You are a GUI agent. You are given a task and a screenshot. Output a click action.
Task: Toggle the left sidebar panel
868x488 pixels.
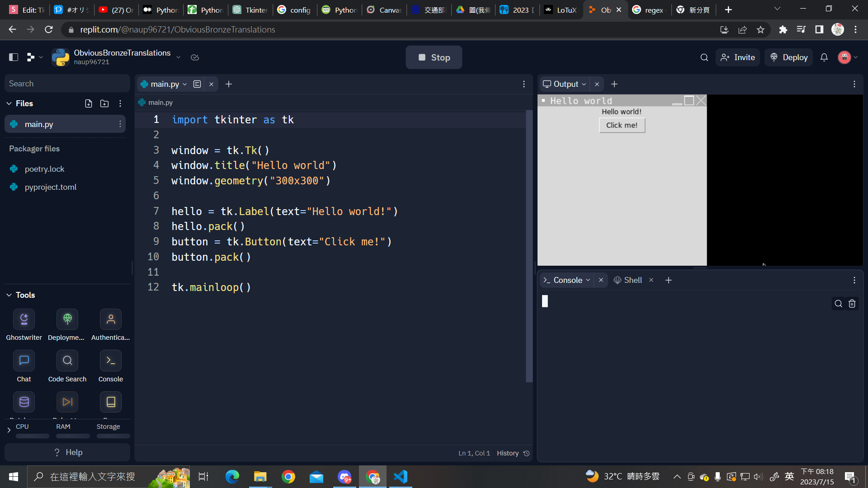[14, 57]
